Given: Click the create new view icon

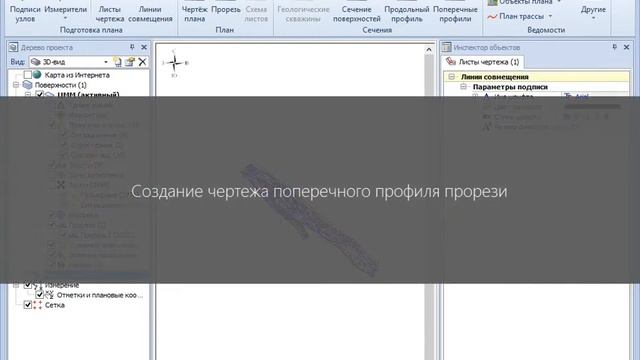Looking at the screenshot, I should coord(118,62).
